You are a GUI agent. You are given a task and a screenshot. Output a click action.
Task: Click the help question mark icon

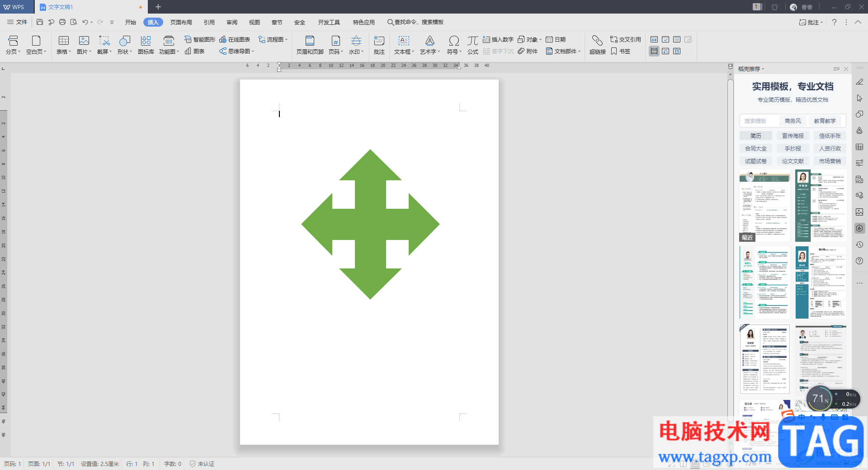pyautogui.click(x=834, y=22)
